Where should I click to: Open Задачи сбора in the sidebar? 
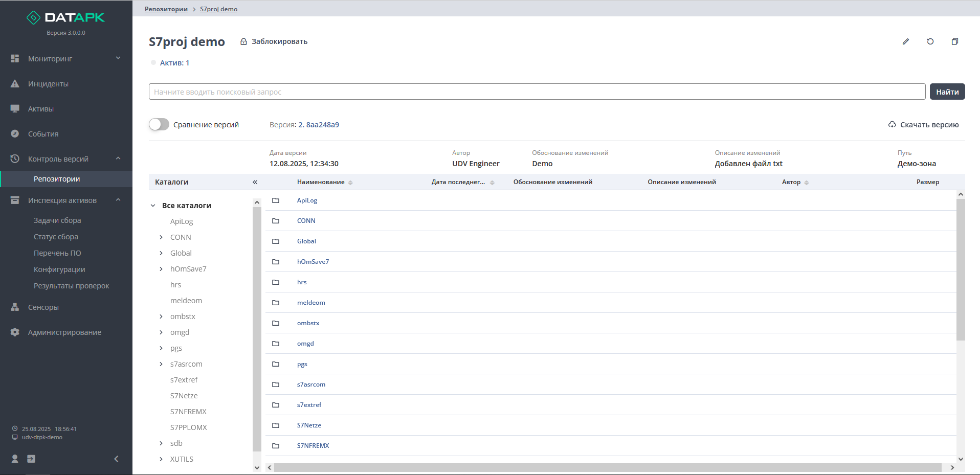(x=57, y=220)
